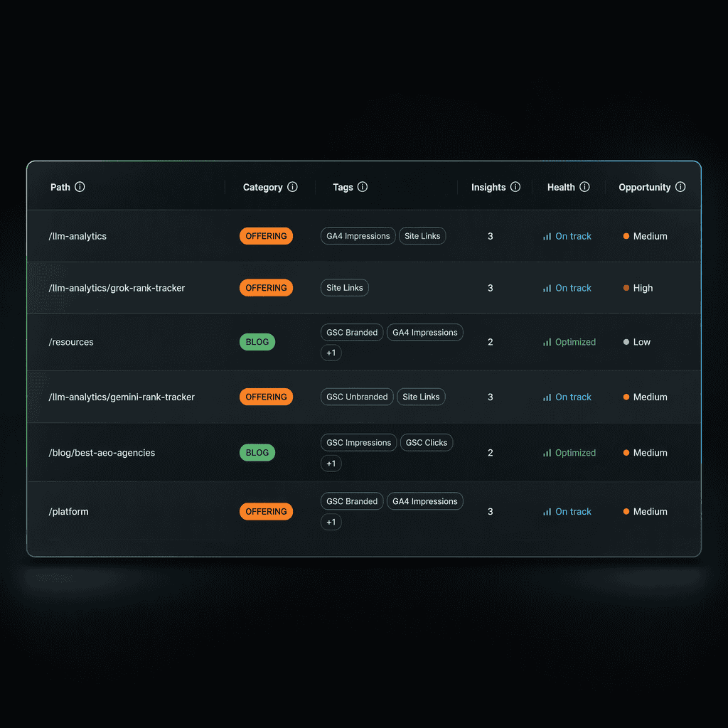
Task: Click the orange opportunity dot in /platform row
Action: tap(626, 511)
